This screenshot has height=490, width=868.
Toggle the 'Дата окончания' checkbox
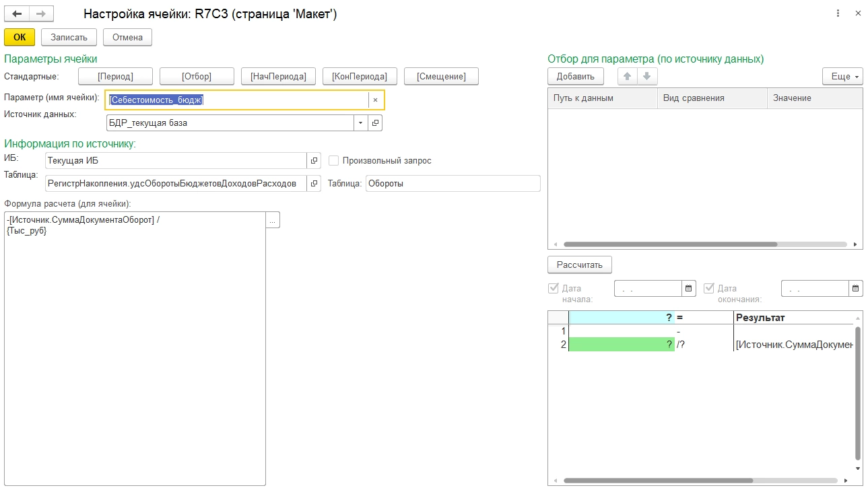coord(709,288)
